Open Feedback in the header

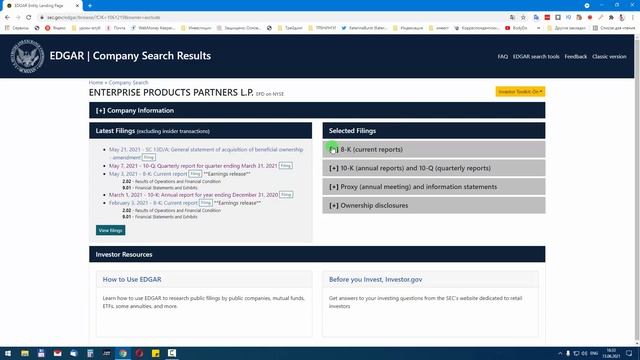pyautogui.click(x=576, y=56)
